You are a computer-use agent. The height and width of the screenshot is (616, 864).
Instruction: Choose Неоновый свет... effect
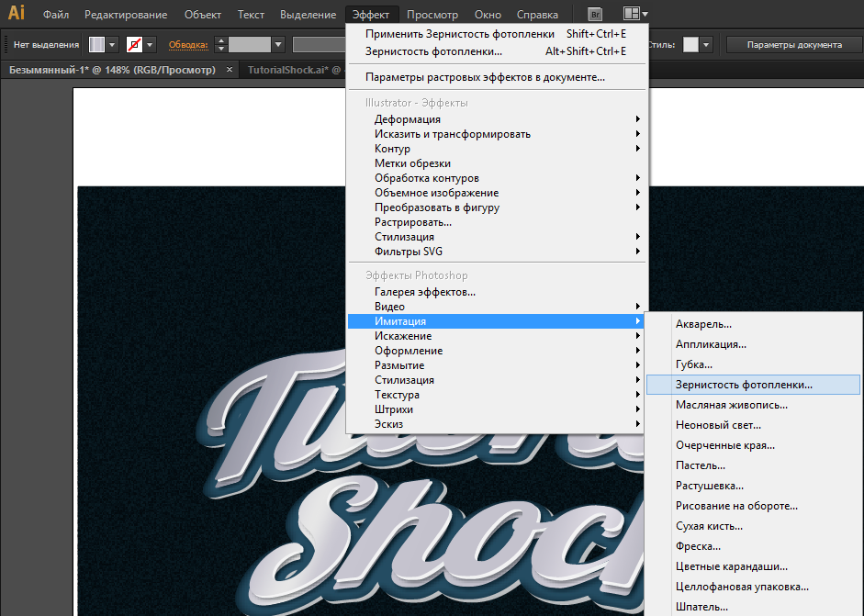tap(753, 425)
